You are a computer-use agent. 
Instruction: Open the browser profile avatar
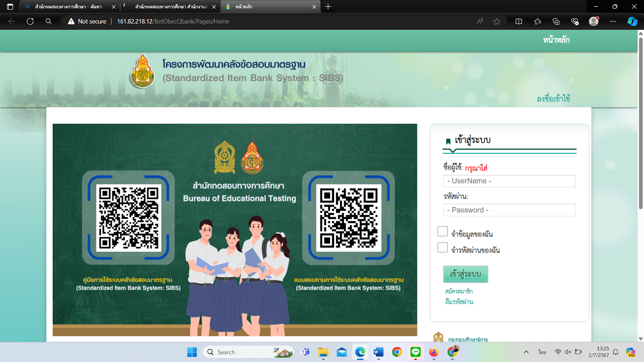click(x=594, y=21)
